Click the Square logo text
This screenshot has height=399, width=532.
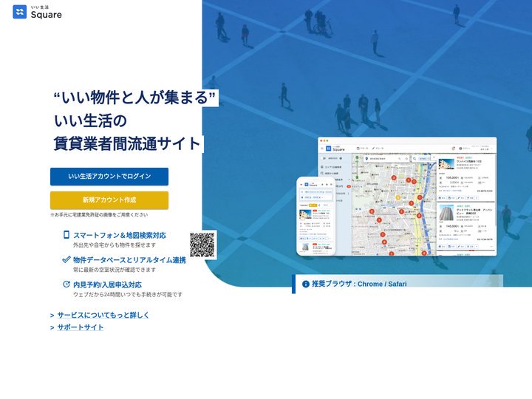pos(46,15)
